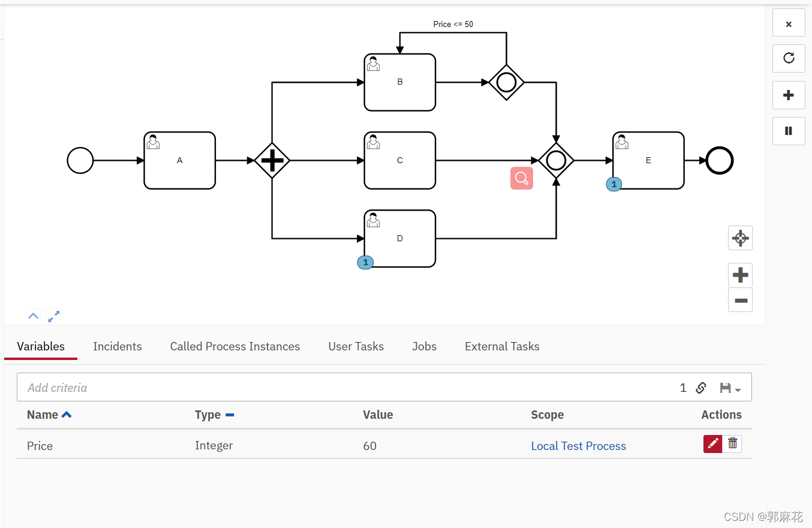The width and height of the screenshot is (812, 528).
Task: Open the Local Test Process scope link
Action: click(x=579, y=446)
